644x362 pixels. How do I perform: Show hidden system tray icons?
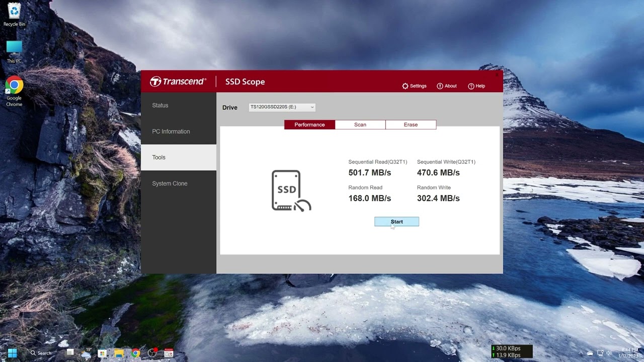tap(581, 353)
